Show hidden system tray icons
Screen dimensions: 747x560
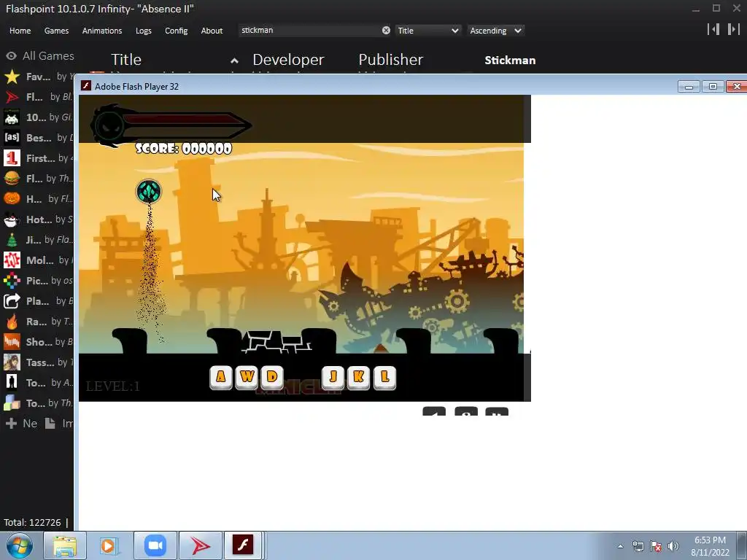(x=620, y=546)
